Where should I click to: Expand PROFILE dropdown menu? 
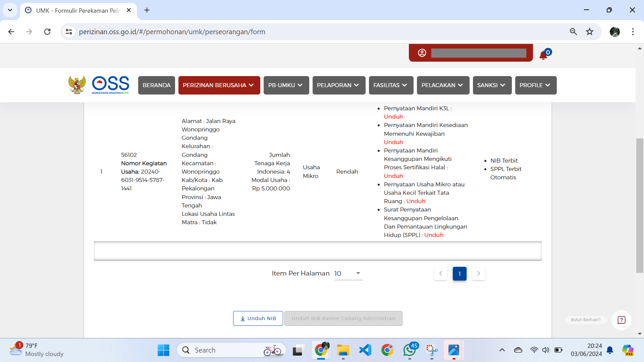coord(536,85)
